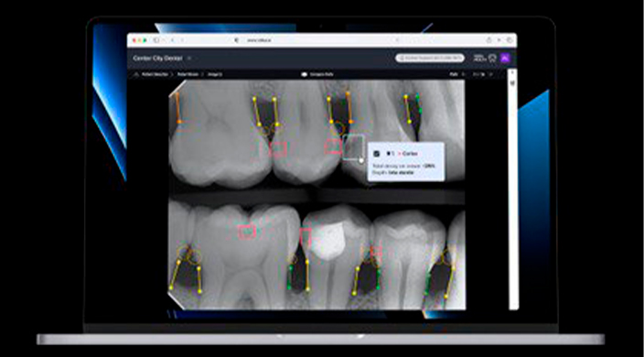
Task: Click the previous image arrow in toolbar
Action: click(x=463, y=74)
